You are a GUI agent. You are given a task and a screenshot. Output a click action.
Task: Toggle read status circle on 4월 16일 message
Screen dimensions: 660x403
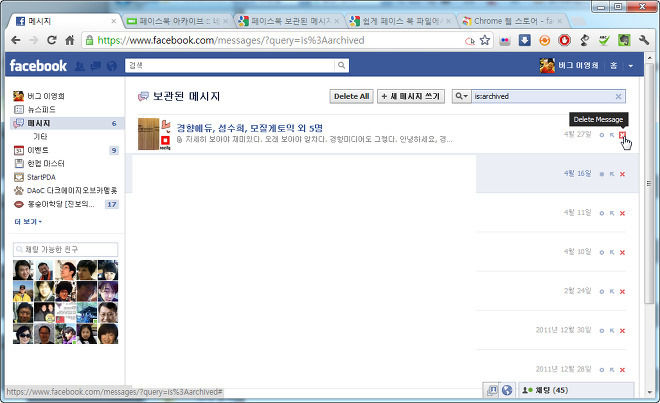(x=601, y=174)
